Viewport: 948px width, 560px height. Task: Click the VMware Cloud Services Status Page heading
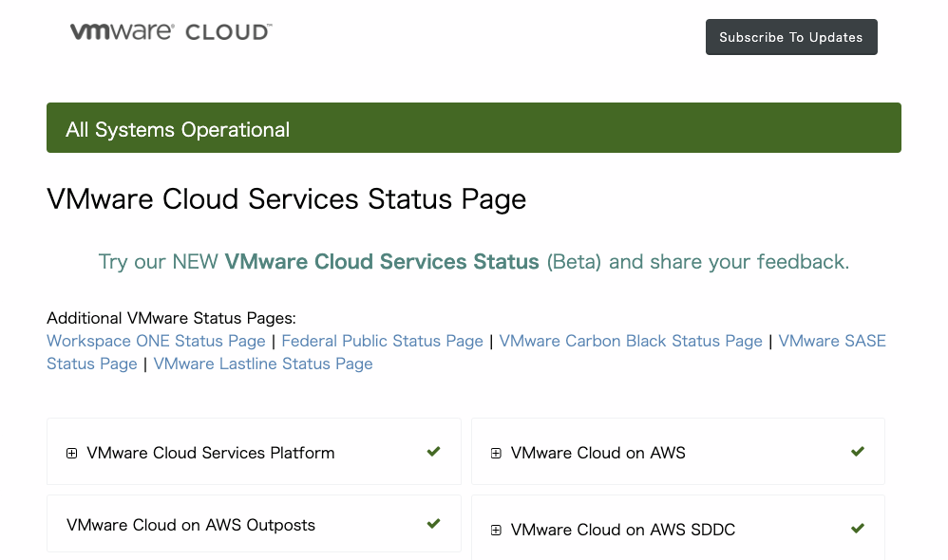(286, 198)
